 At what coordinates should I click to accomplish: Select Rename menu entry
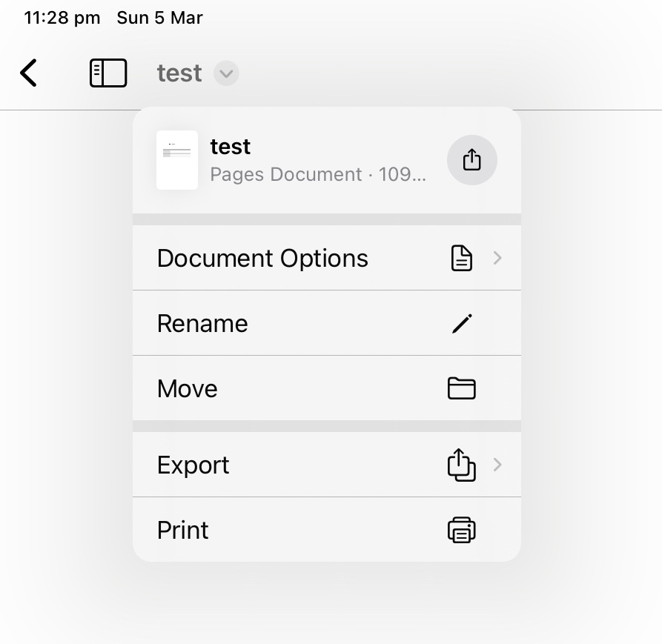pyautogui.click(x=202, y=323)
